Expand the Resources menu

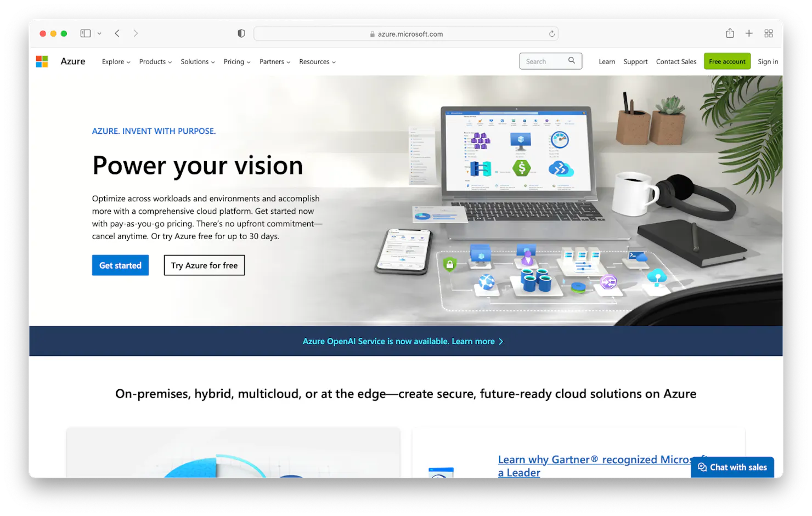(317, 62)
